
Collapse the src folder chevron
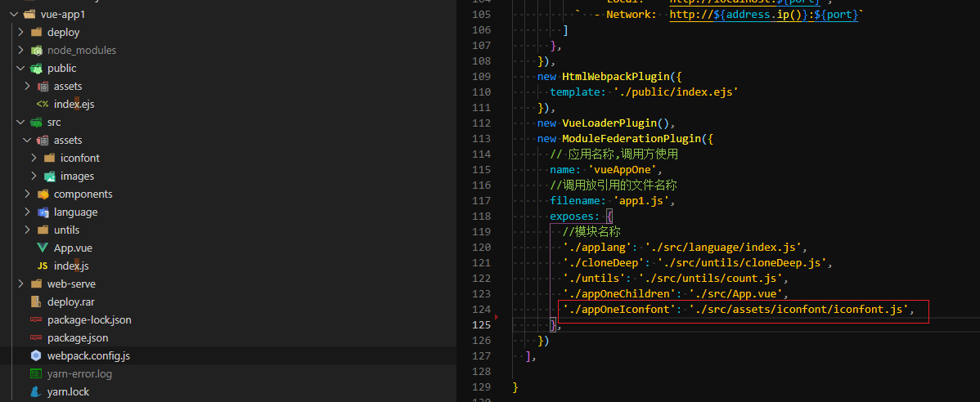point(20,123)
